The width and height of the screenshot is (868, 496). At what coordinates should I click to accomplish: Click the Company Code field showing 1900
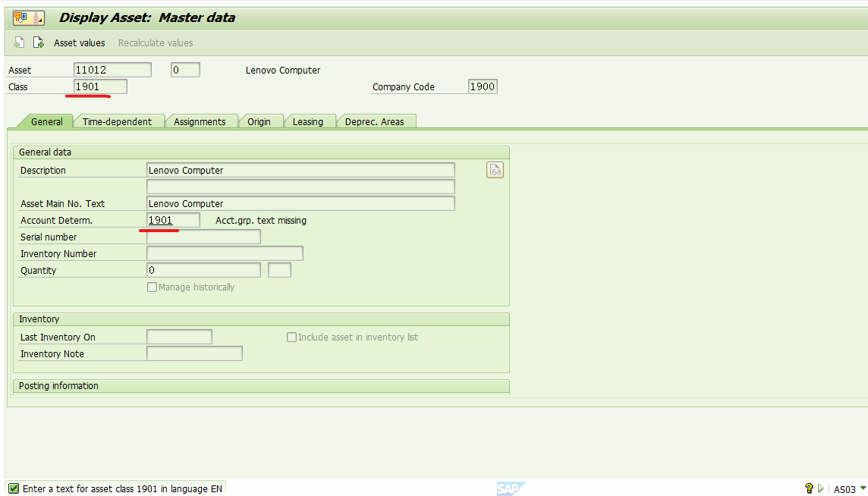[x=483, y=86]
